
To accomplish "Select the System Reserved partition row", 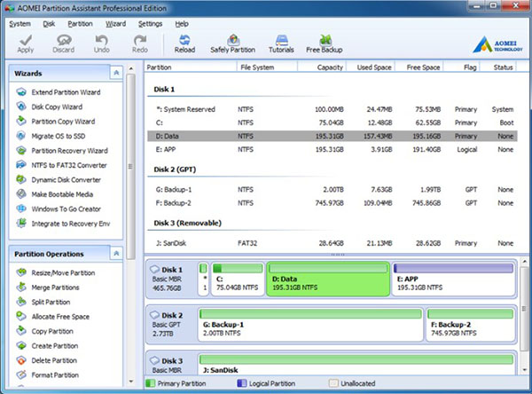I will point(332,109).
